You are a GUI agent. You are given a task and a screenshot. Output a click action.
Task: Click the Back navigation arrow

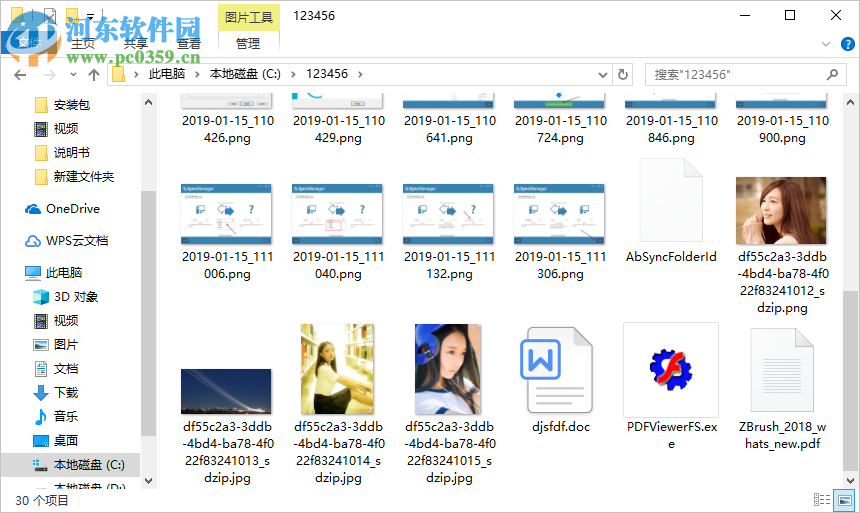click(x=20, y=75)
